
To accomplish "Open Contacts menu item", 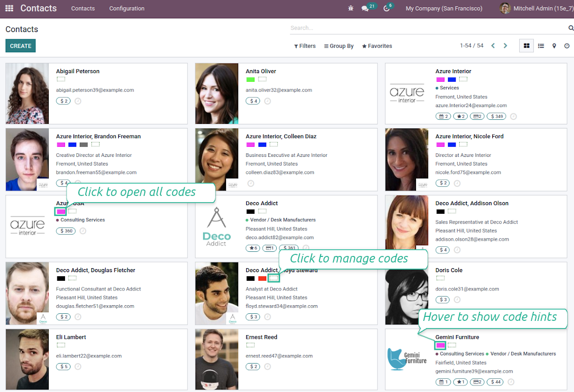I will [x=83, y=8].
